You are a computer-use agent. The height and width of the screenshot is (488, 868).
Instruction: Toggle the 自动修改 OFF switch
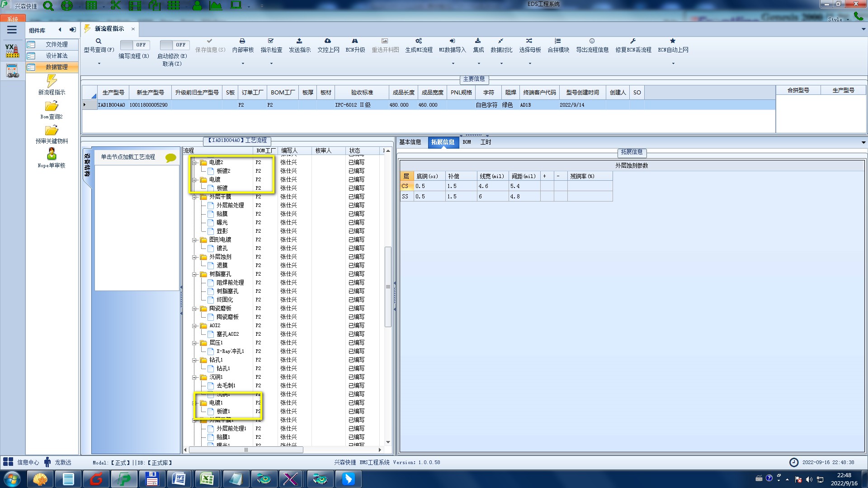[175, 45]
